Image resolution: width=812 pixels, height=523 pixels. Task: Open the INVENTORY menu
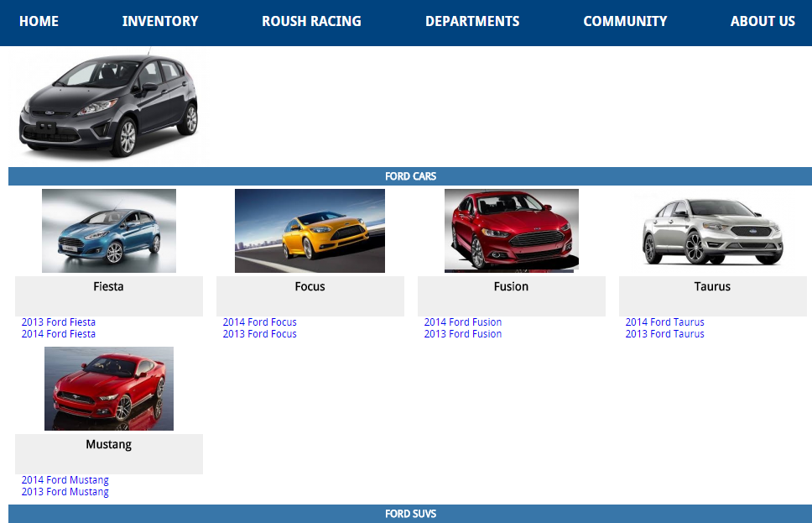coord(160,21)
